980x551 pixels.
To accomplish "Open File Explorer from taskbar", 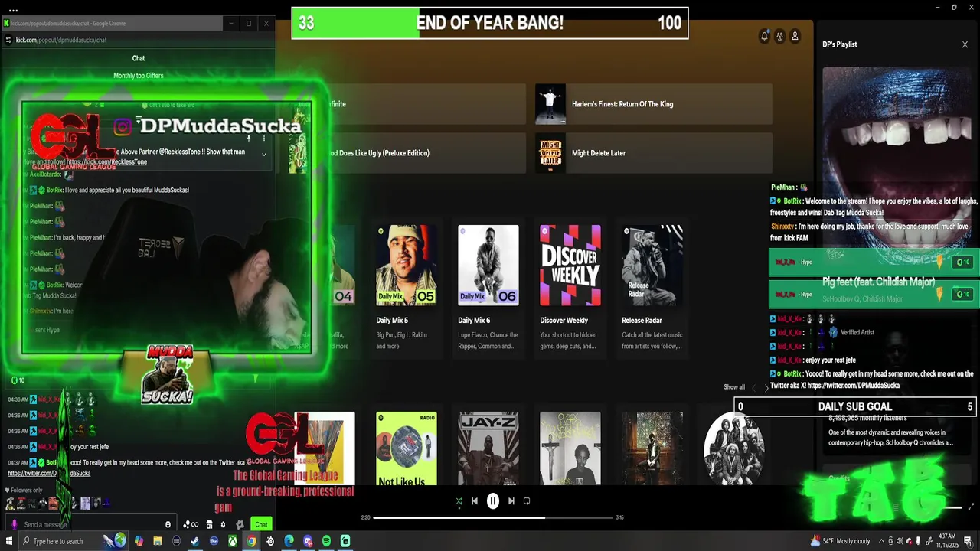I will (x=158, y=541).
